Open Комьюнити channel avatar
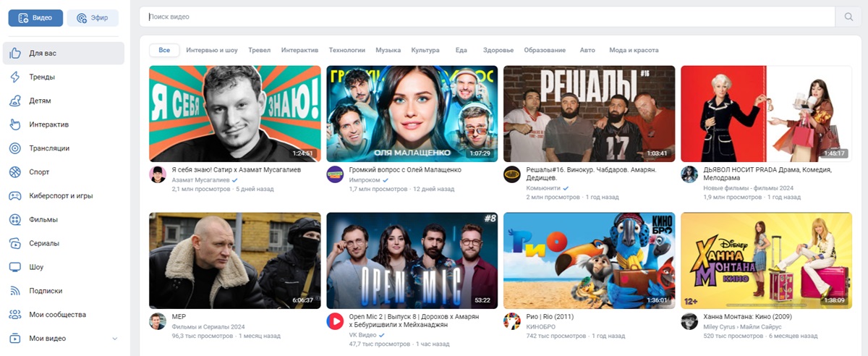This screenshot has width=868, height=356. tap(512, 174)
